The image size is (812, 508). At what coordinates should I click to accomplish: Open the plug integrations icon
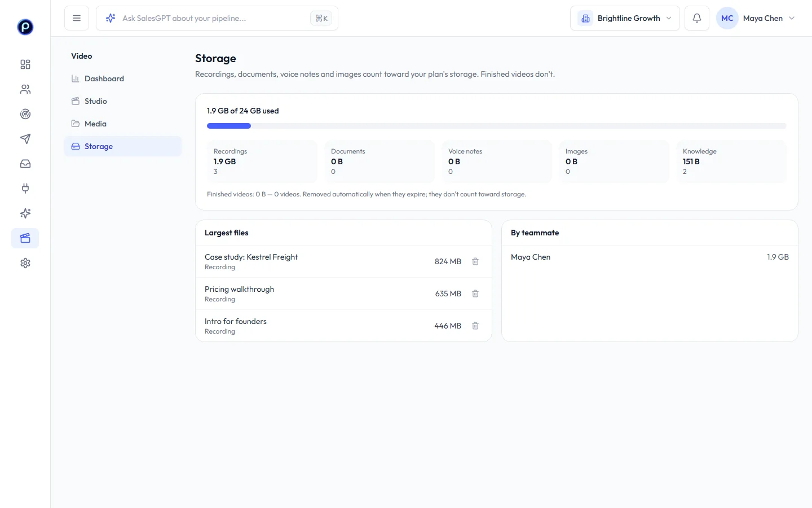pyautogui.click(x=25, y=189)
